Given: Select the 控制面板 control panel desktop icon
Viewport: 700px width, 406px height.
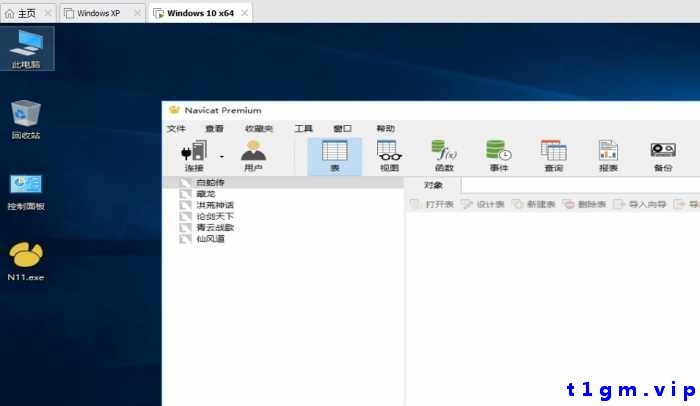Looking at the screenshot, I should [x=26, y=192].
